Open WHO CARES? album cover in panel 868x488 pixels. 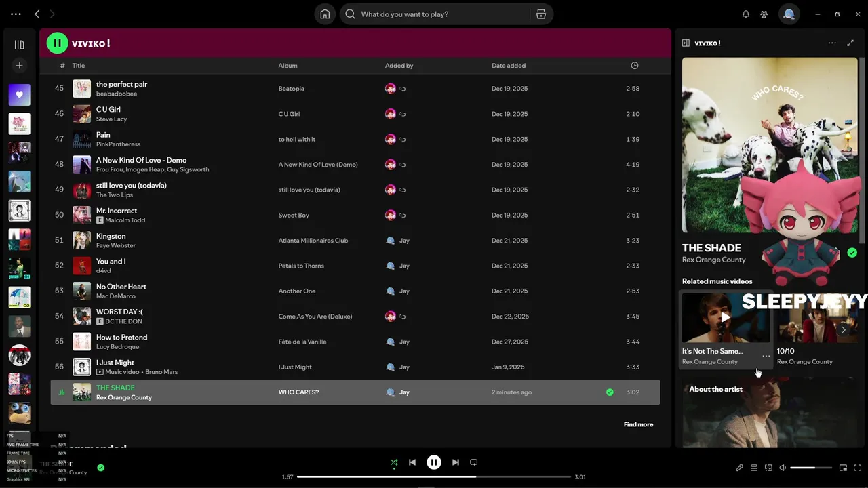point(770,145)
